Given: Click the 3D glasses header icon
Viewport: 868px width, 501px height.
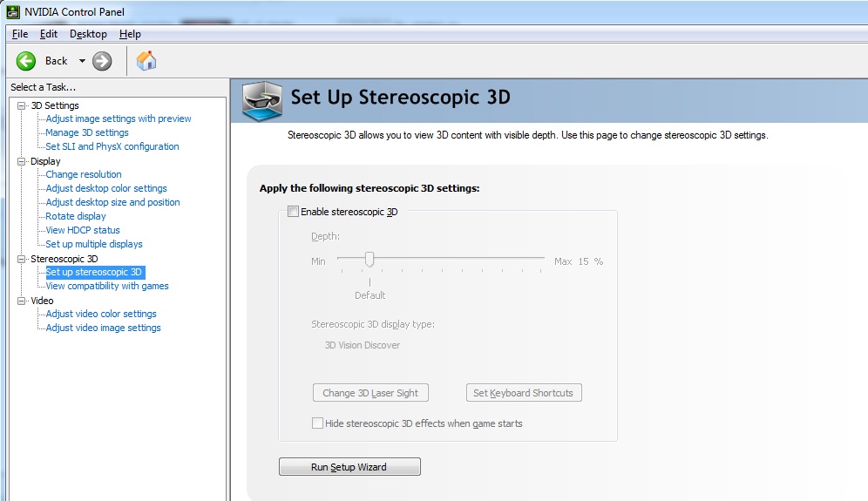Looking at the screenshot, I should 262,101.
